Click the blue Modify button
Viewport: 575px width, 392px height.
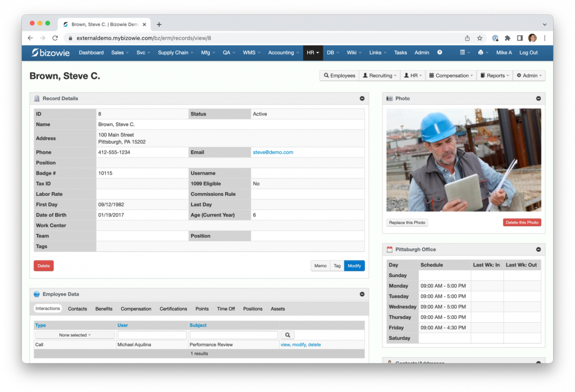pyautogui.click(x=354, y=266)
